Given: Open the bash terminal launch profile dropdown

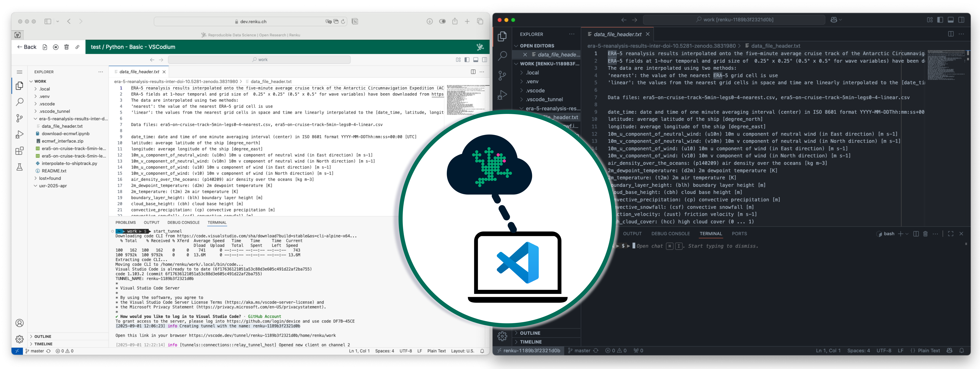Looking at the screenshot, I should [x=907, y=234].
